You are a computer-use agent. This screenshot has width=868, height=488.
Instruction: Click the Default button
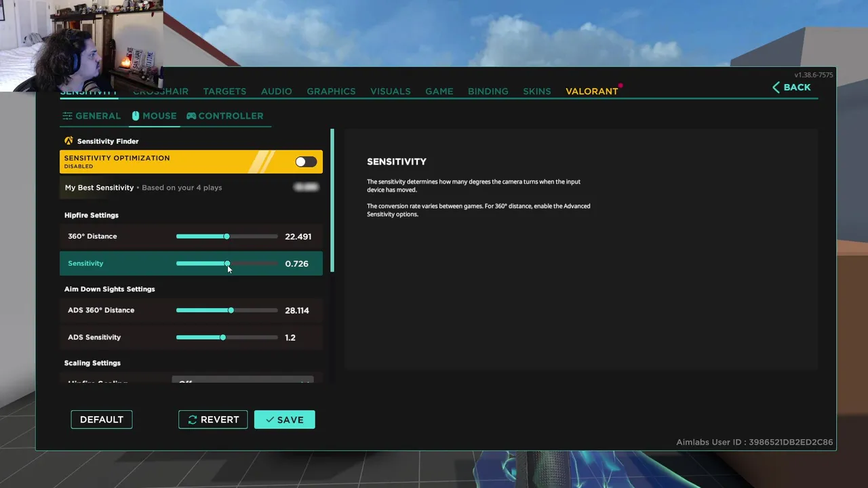tap(102, 420)
